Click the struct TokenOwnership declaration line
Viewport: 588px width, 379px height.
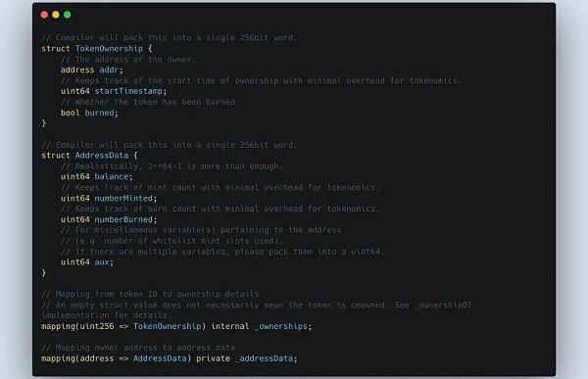(97, 49)
